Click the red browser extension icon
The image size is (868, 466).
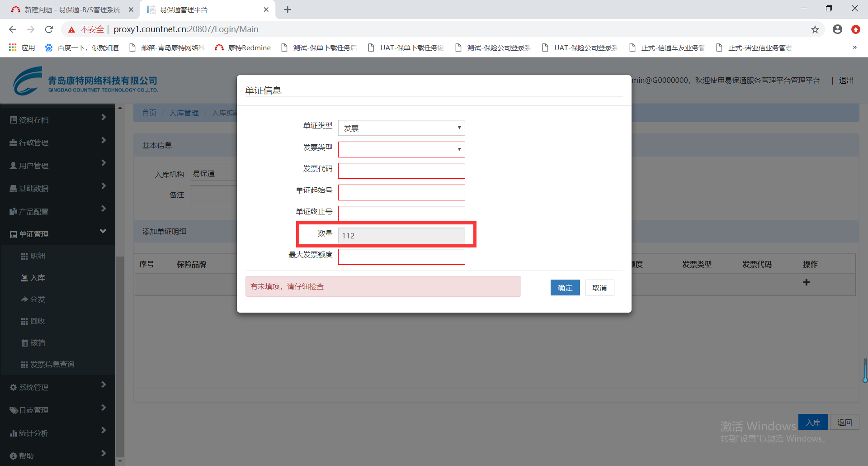click(855, 29)
